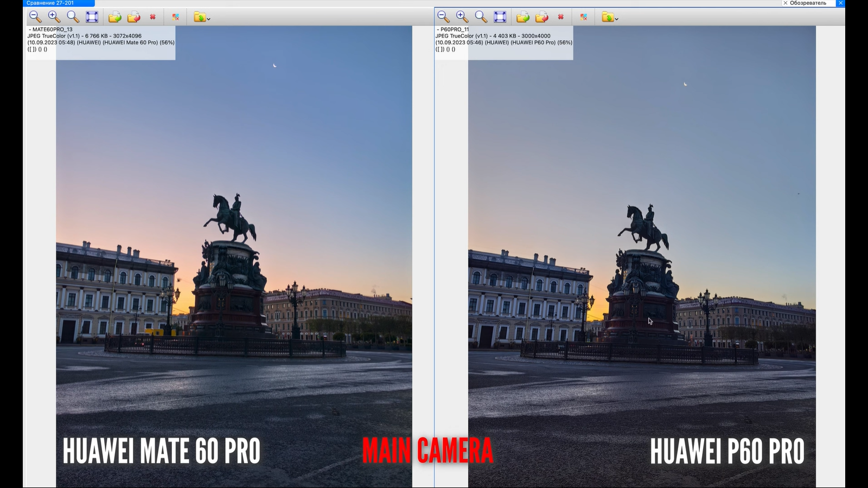Viewport: 868px width, 488px height.
Task: Zoom out the right P60PRO_11 image
Action: 443,17
